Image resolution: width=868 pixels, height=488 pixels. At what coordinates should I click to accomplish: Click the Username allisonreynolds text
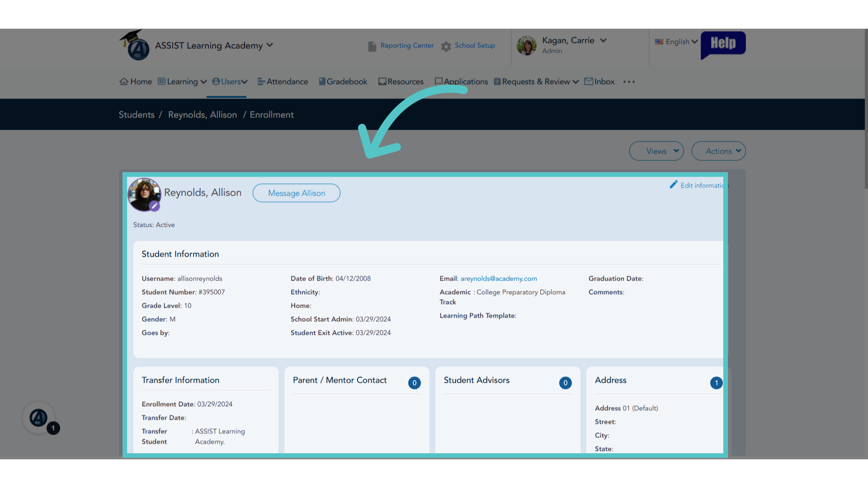[182, 278]
